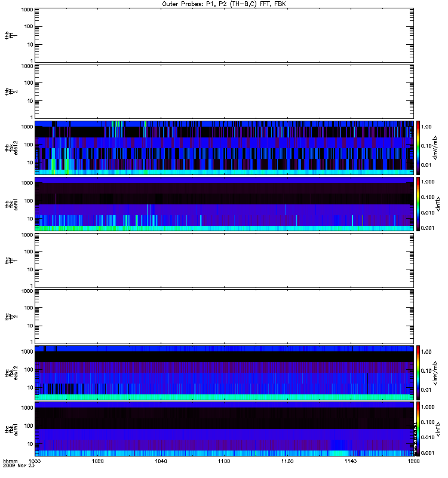The height and width of the screenshot is (478, 448).
Task: Click the 10 frequency tick on thb fbk edc12 panel
Action: click(x=30, y=163)
